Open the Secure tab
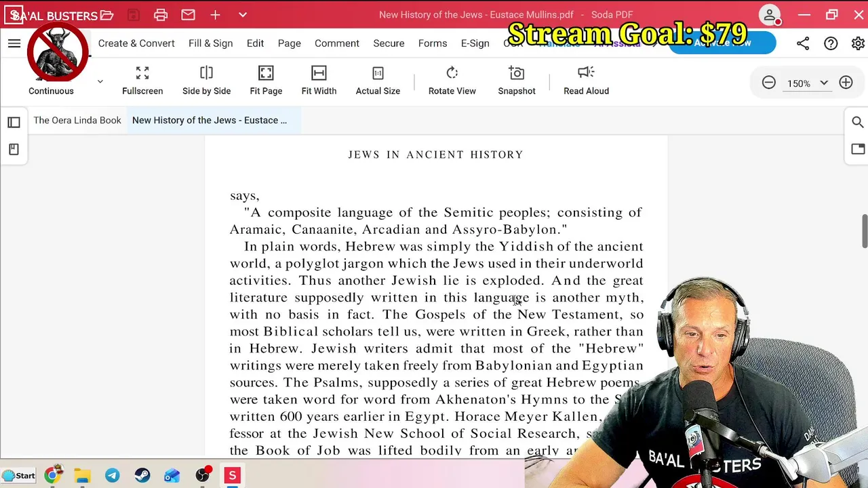Viewport: 868px width, 488px height. click(389, 43)
